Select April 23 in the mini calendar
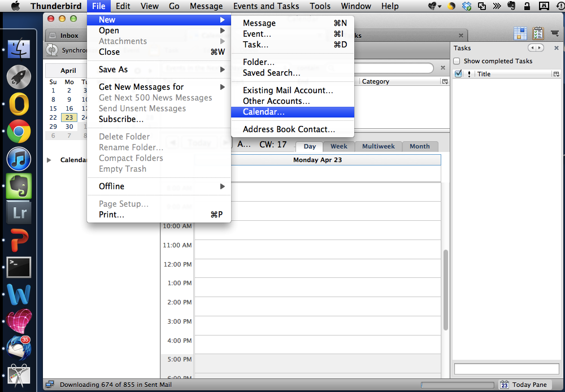Screen dimensions: 565x392 coord(69,117)
